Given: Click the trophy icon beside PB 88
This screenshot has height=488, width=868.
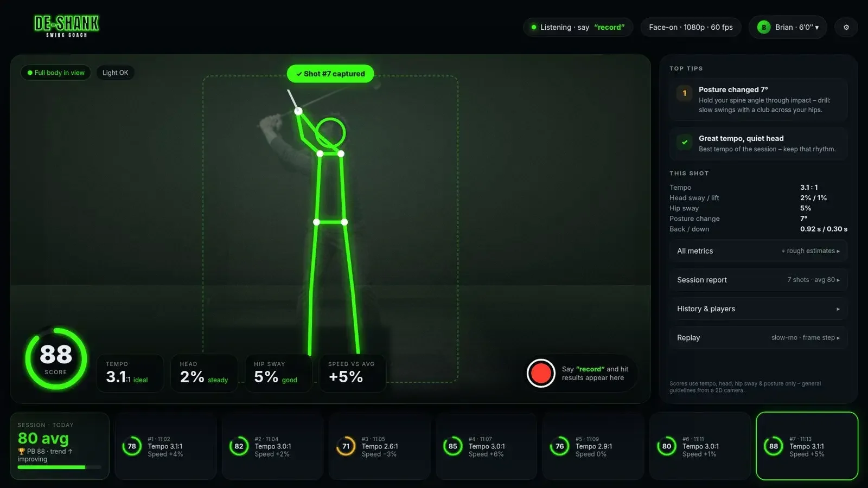Looking at the screenshot, I should (22, 451).
